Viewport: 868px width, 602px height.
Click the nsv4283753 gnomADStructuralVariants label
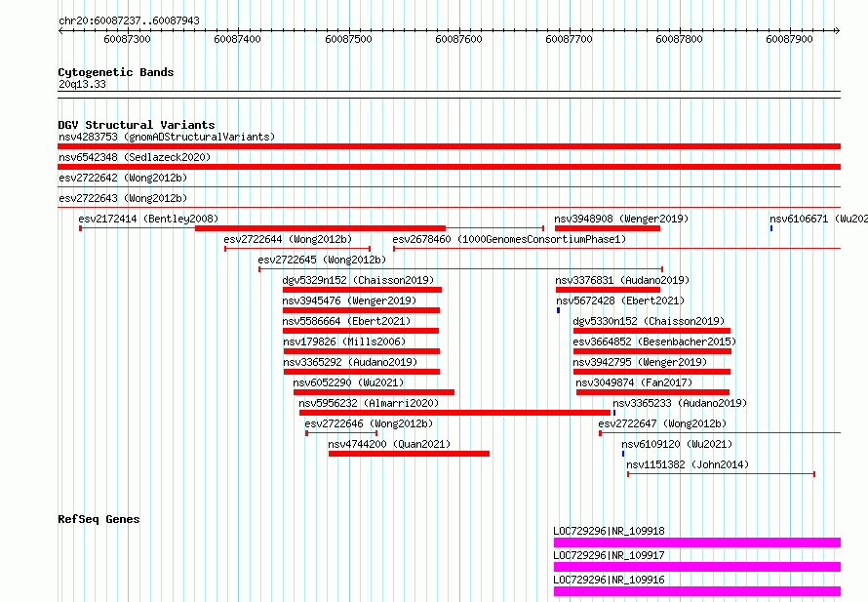click(167, 137)
